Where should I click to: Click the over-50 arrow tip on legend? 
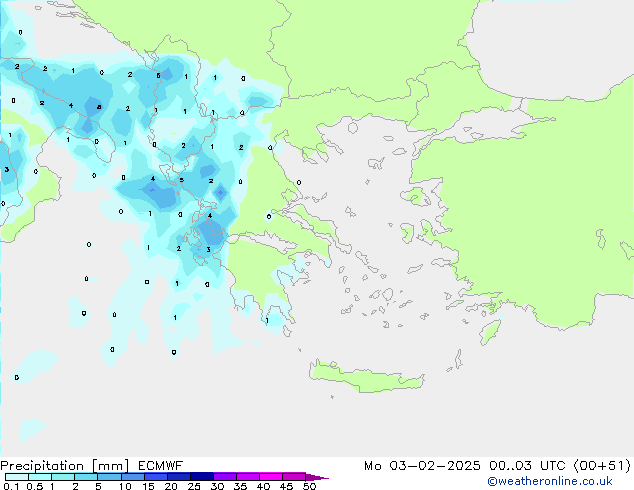[x=317, y=477]
